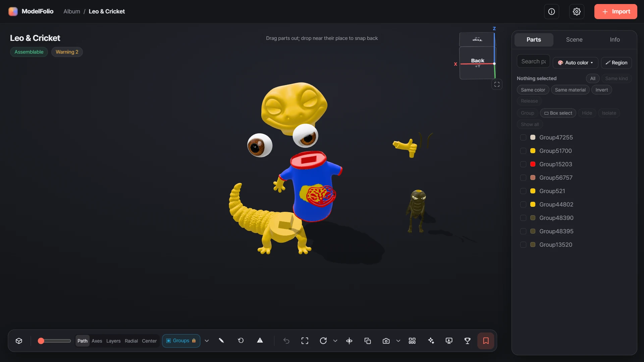Click the cube view icon in bottom toolbar
Image resolution: width=644 pixels, height=362 pixels.
point(19,341)
